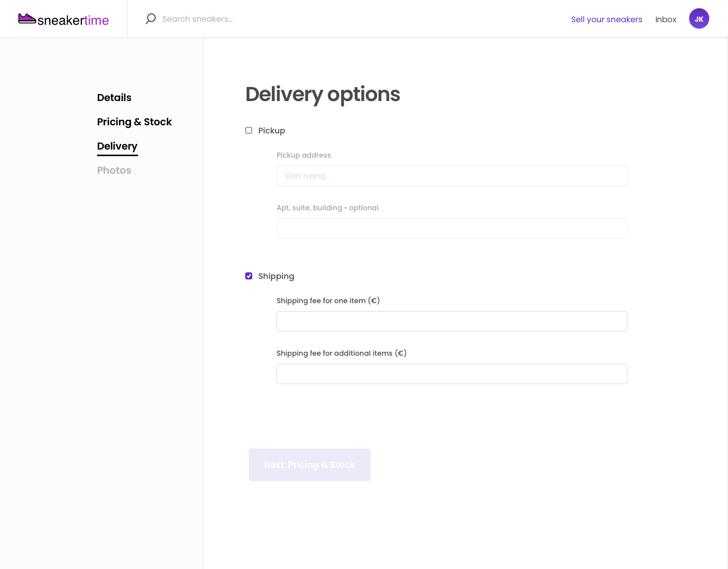This screenshot has height=569, width=728.
Task: Open the Inbox
Action: click(x=666, y=19)
